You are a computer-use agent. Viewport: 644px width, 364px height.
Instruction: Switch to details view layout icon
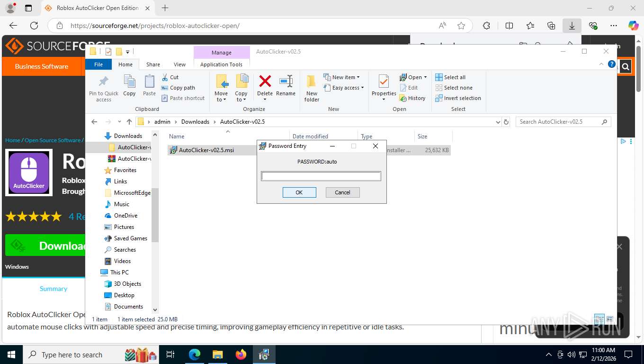click(x=599, y=319)
